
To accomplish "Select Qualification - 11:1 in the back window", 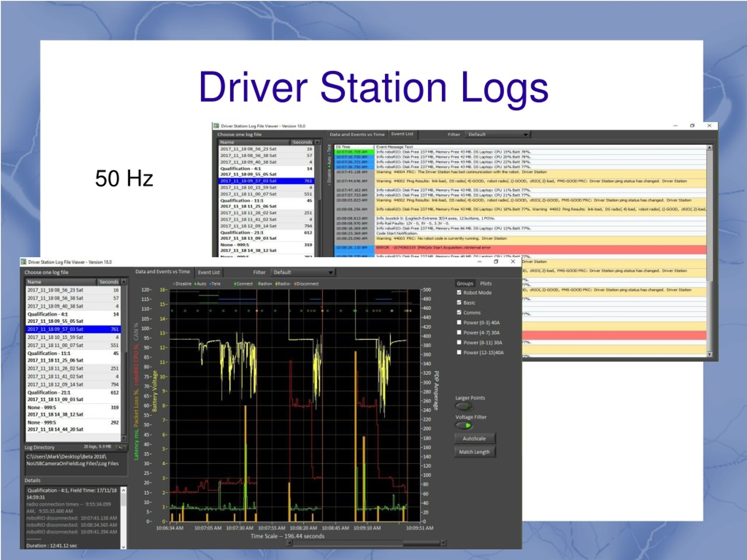I will 266,203.
